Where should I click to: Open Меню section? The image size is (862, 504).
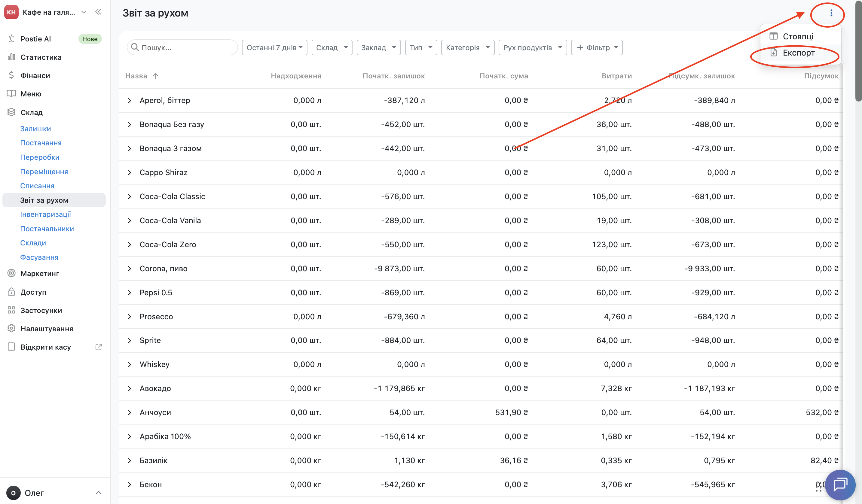pos(31,94)
